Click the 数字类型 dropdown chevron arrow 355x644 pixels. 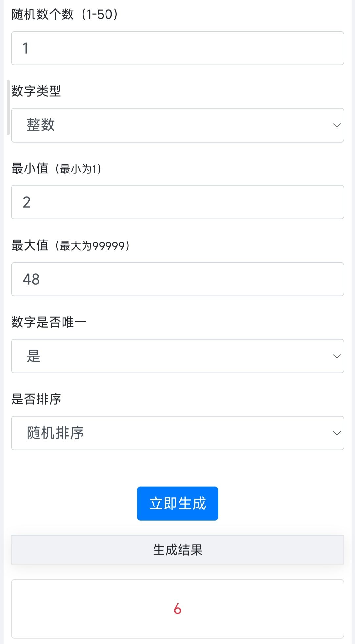tap(337, 125)
